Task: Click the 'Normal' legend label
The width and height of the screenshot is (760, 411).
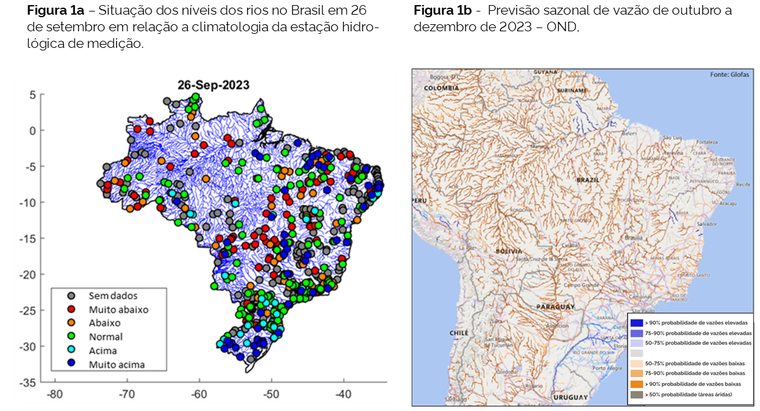Action: click(x=106, y=336)
